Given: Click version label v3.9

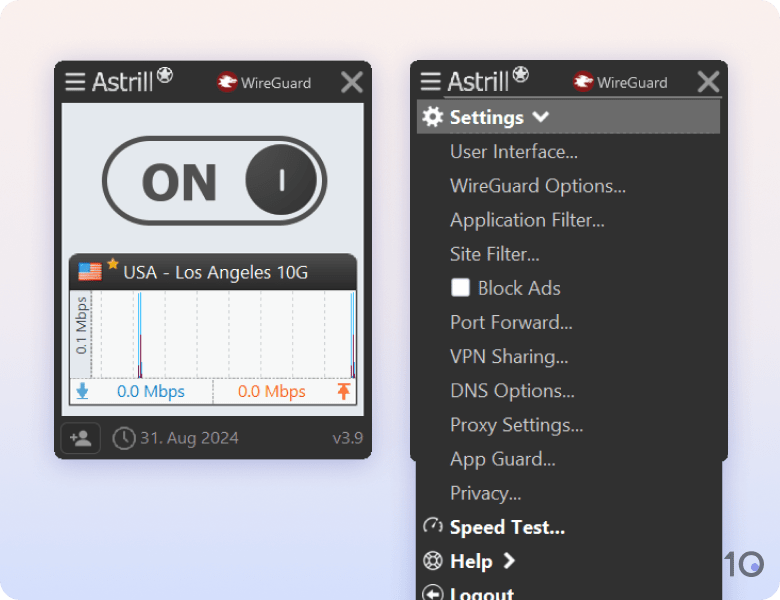Looking at the screenshot, I should coord(348,438).
